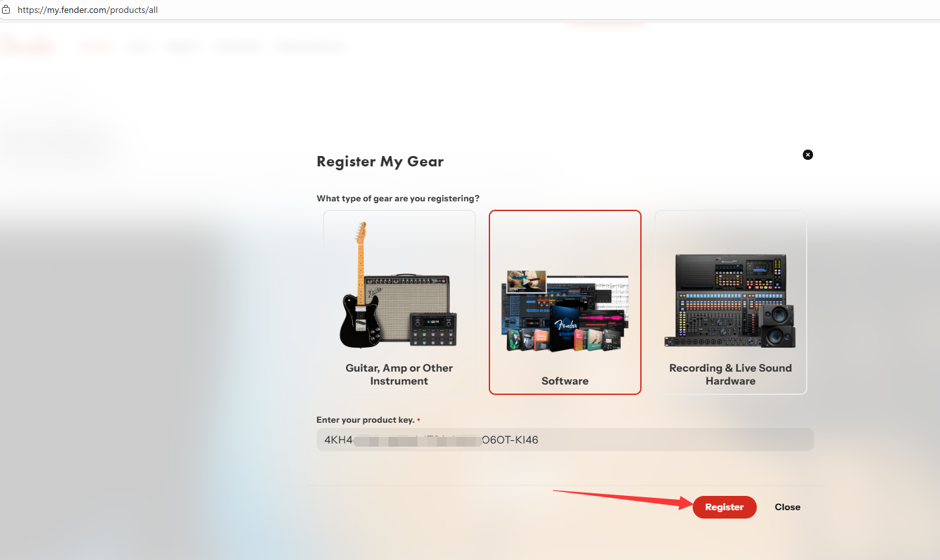Pick Recording & Live Sound Hardware option
This screenshot has width=940, height=560.
[x=731, y=302]
